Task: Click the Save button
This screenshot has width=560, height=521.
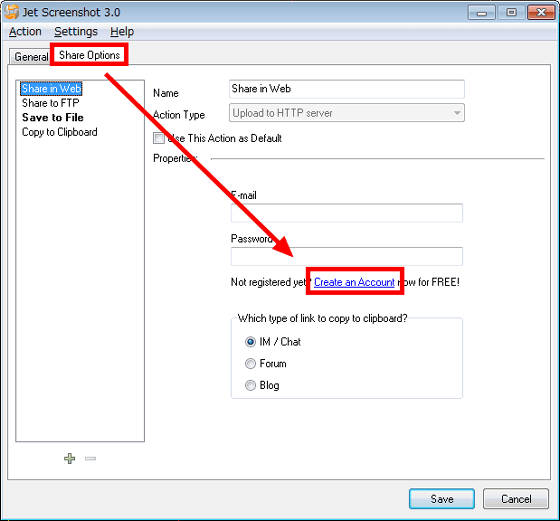Action: tap(442, 499)
